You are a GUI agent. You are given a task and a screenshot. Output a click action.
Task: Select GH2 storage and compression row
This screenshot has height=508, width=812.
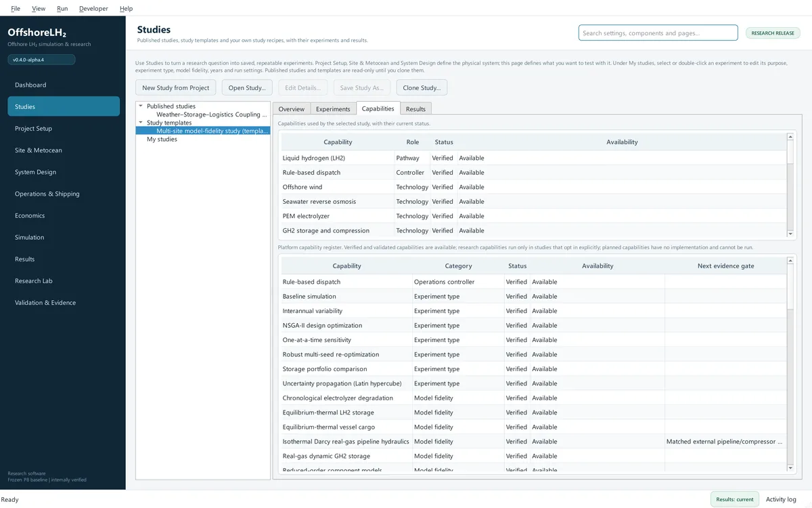pos(534,230)
